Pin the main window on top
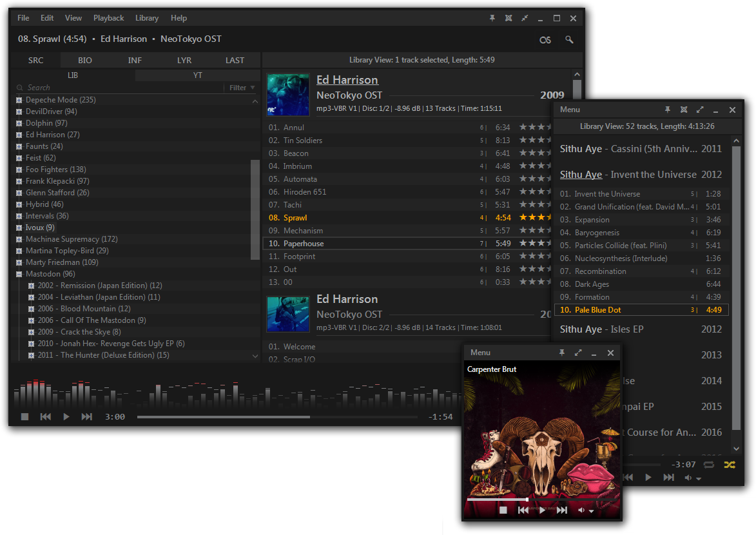The width and height of the screenshot is (756, 535). [x=492, y=18]
